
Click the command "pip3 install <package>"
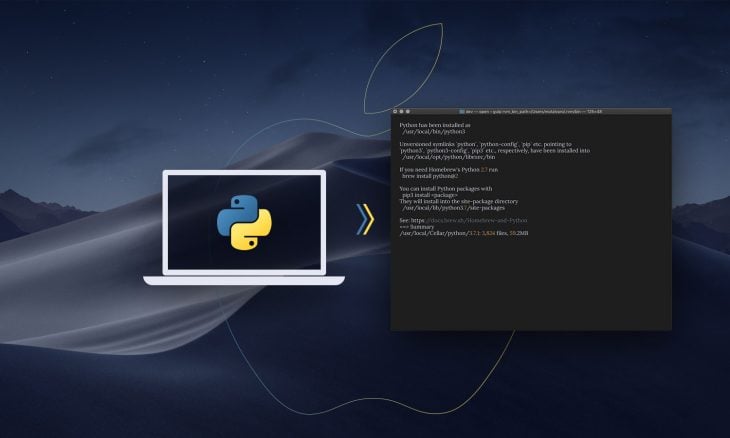(x=430, y=195)
